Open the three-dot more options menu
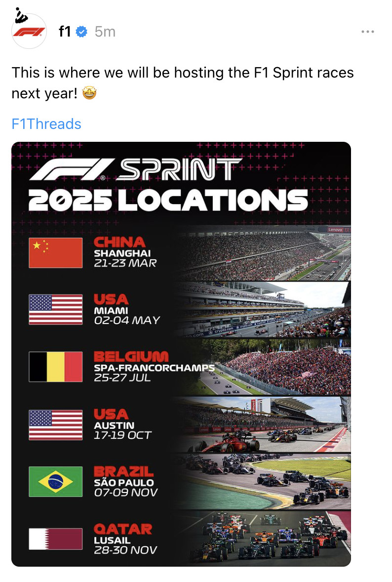Image resolution: width=392 pixels, height=582 pixels. (x=367, y=32)
